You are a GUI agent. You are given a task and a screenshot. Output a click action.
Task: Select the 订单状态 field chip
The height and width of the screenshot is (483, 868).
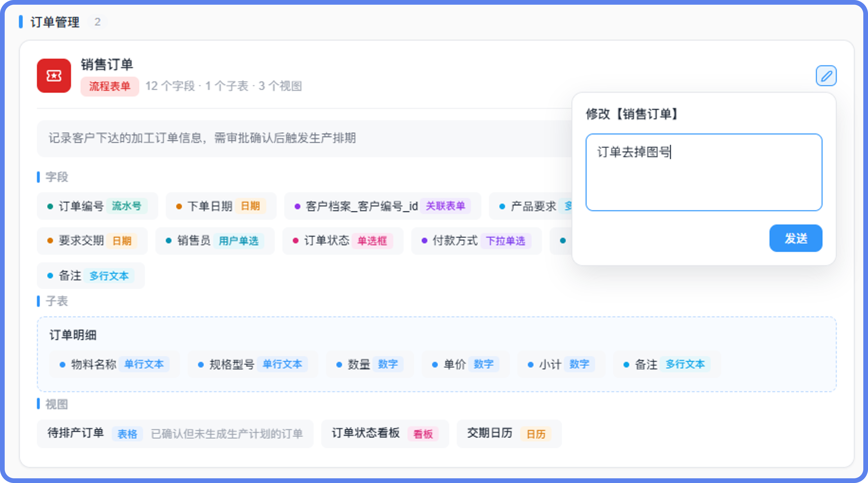(343, 241)
